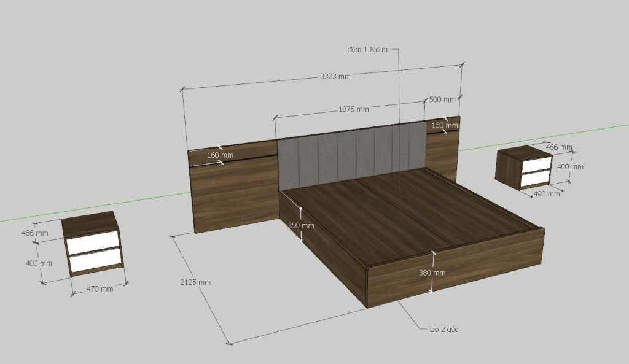Click the 'bo 2 góc' leader text
The height and width of the screenshot is (364, 629).
click(x=445, y=329)
